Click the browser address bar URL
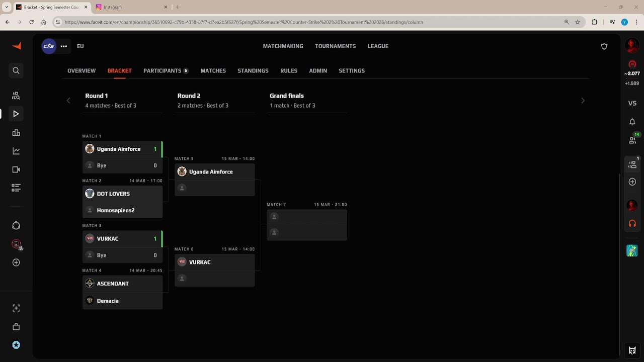644x362 pixels. pos(244,22)
